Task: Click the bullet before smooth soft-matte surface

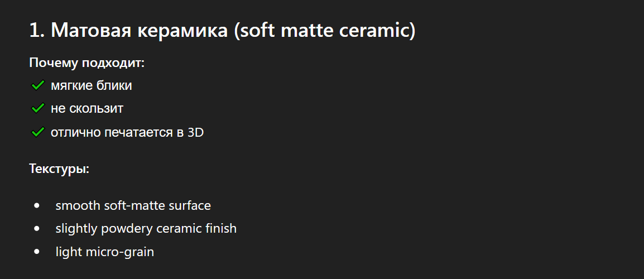Action: tap(37, 205)
